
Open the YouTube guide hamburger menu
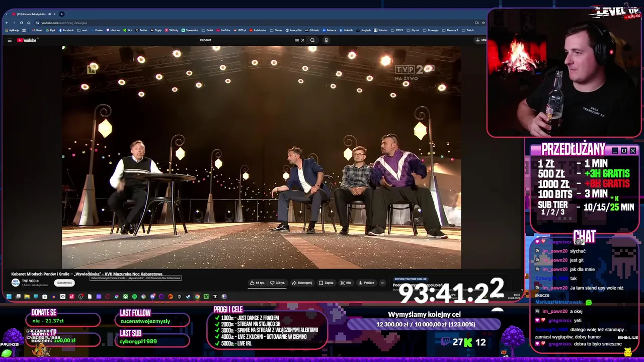(10, 40)
